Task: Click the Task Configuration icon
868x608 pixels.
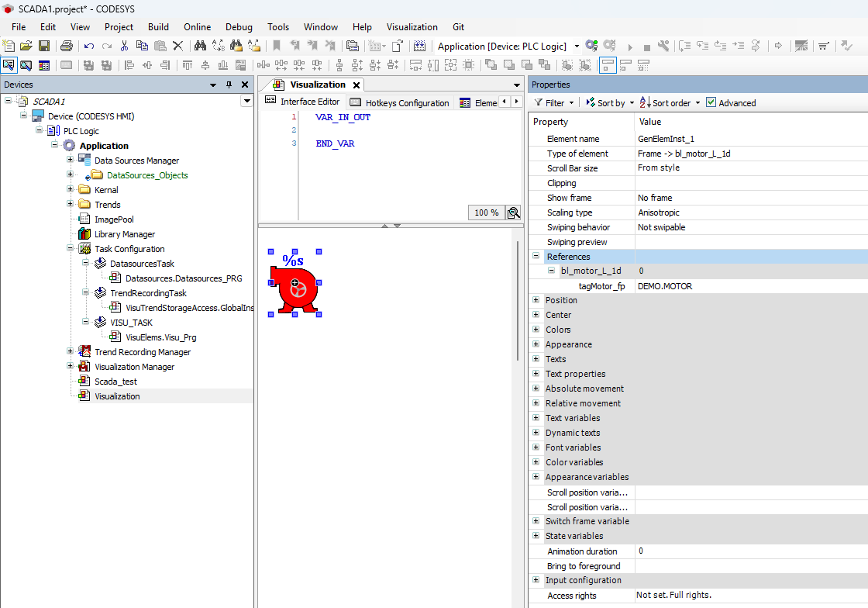Action: [84, 249]
